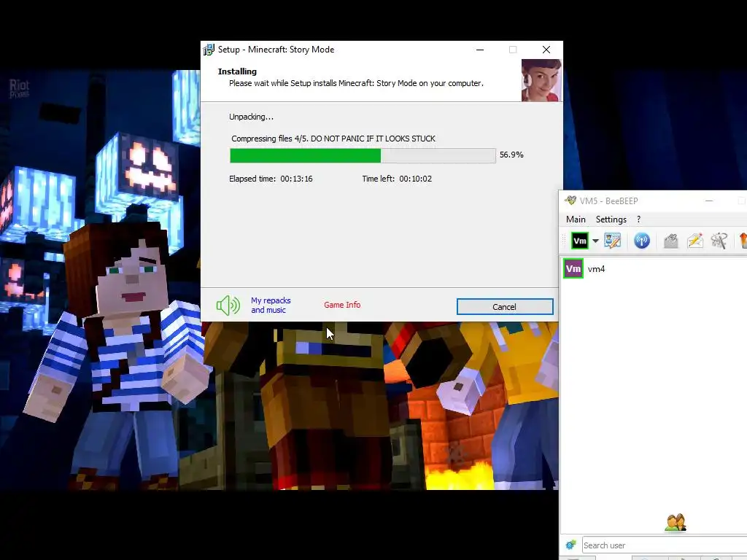Minimize the VM5 - BeeBEEP window

pos(709,201)
